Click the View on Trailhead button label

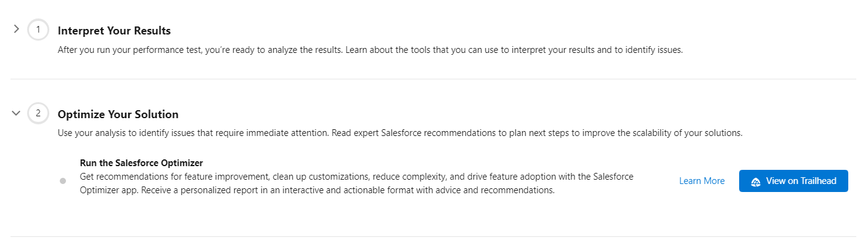pos(801,181)
